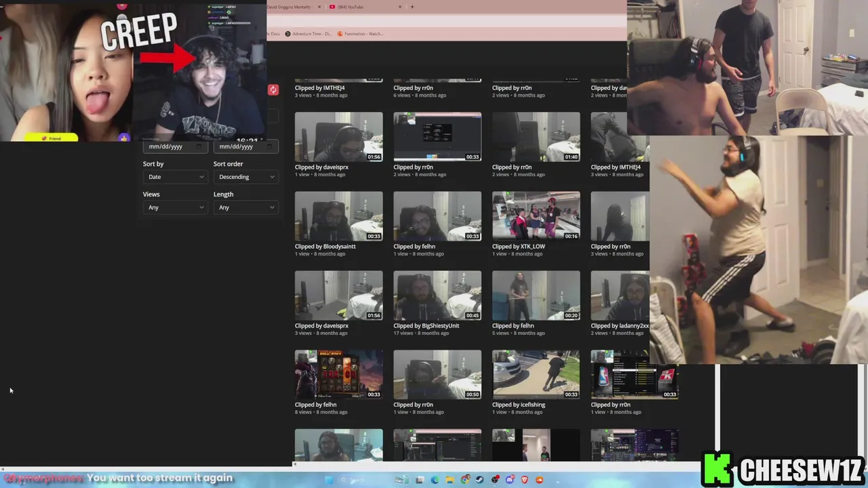Click the '17 views • 8 months ago' text
868x488 pixels.
[x=420, y=333]
